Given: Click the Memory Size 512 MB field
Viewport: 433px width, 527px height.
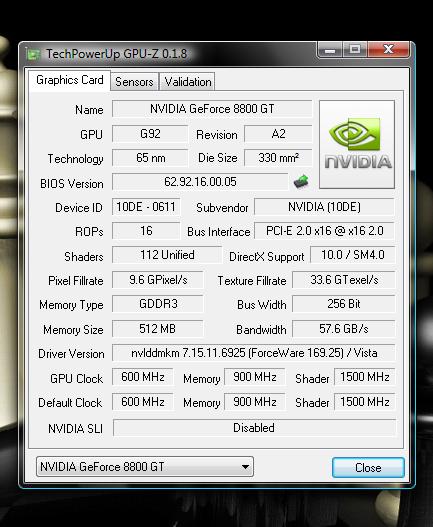Looking at the screenshot, I should pyautogui.click(x=158, y=328).
